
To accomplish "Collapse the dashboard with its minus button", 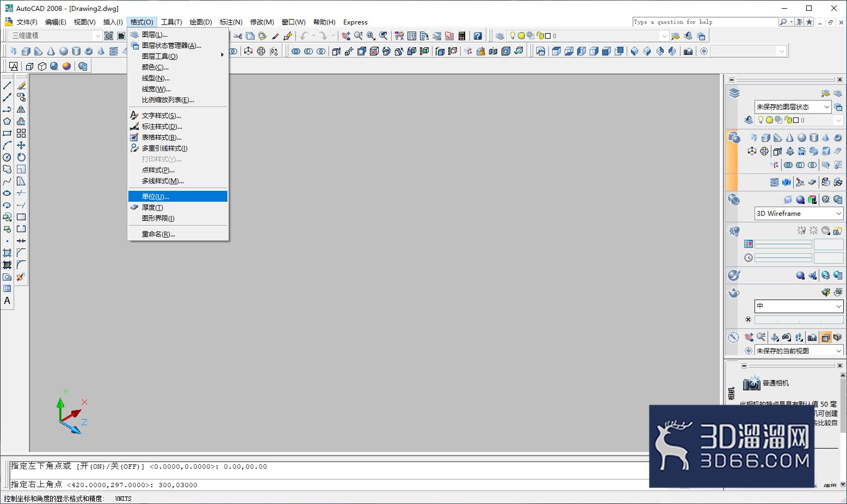I will (x=732, y=79).
